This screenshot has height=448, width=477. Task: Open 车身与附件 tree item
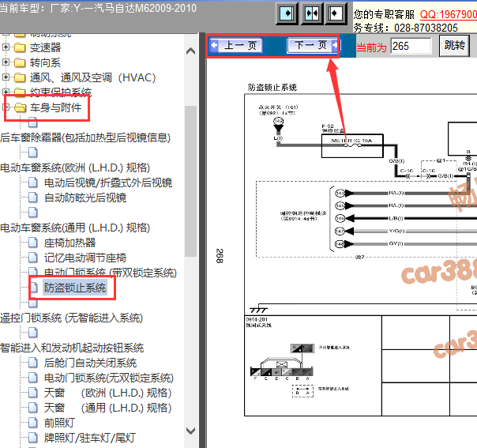click(55, 107)
